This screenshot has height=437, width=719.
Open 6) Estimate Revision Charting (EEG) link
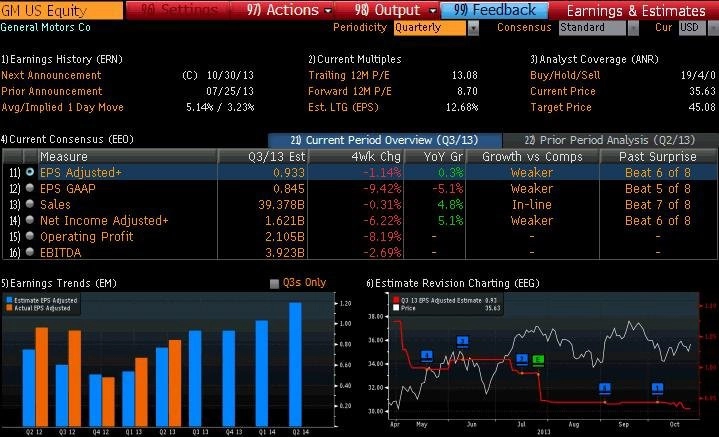pyautogui.click(x=453, y=283)
